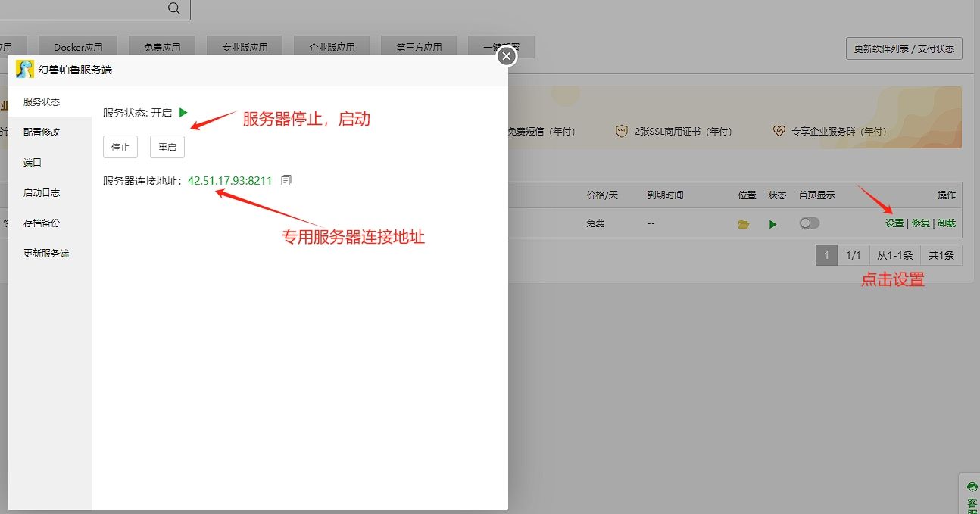Click the 卸载 link in the row
The width and height of the screenshot is (980, 514).
tap(946, 223)
